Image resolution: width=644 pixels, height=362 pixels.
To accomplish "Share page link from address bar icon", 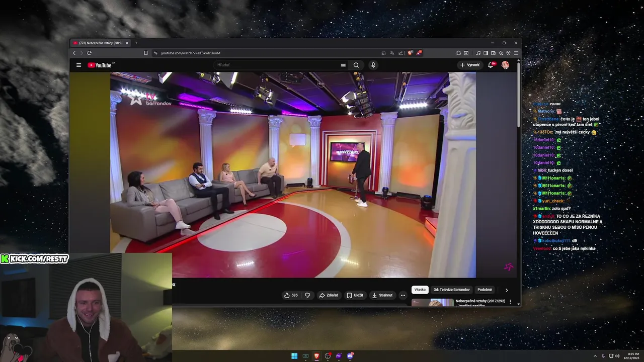I will pos(400,53).
